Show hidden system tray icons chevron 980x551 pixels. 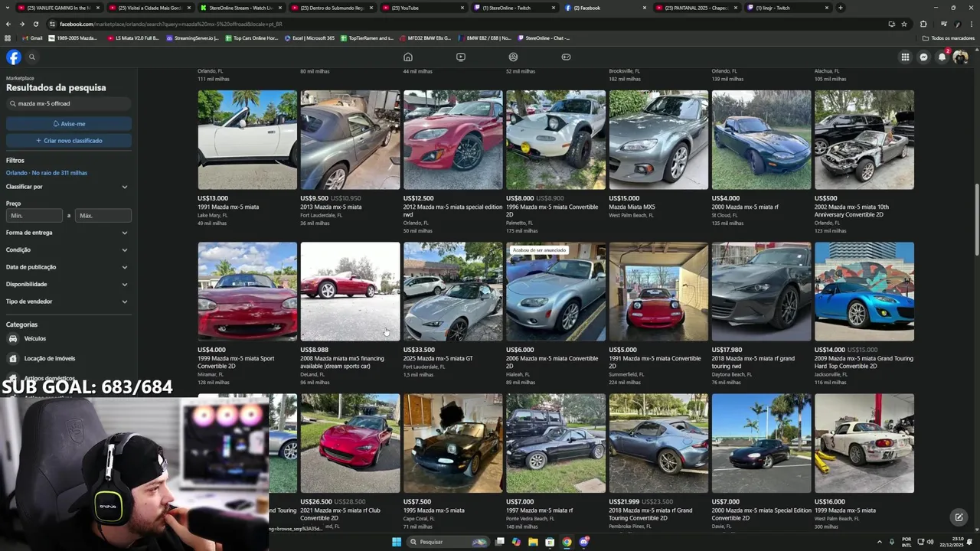point(879,542)
